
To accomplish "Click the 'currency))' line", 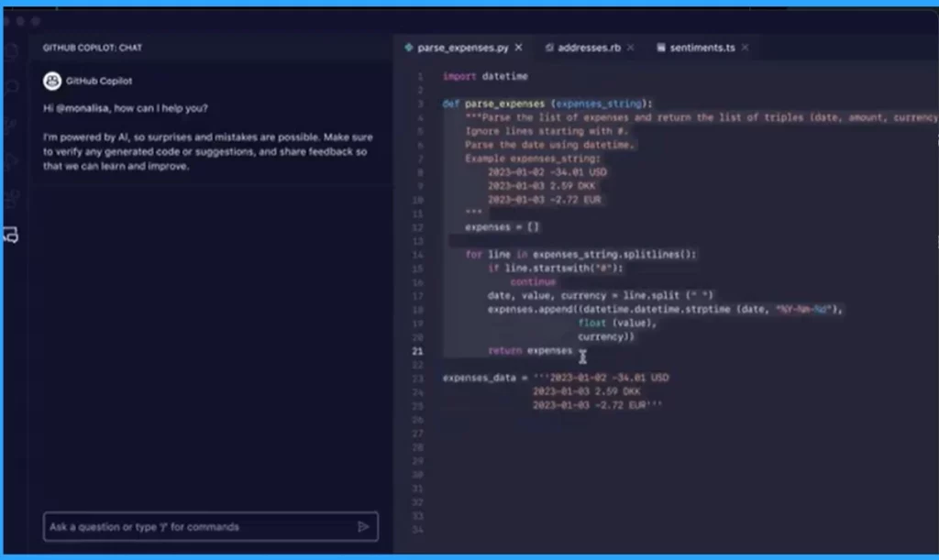I will click(x=606, y=337).
